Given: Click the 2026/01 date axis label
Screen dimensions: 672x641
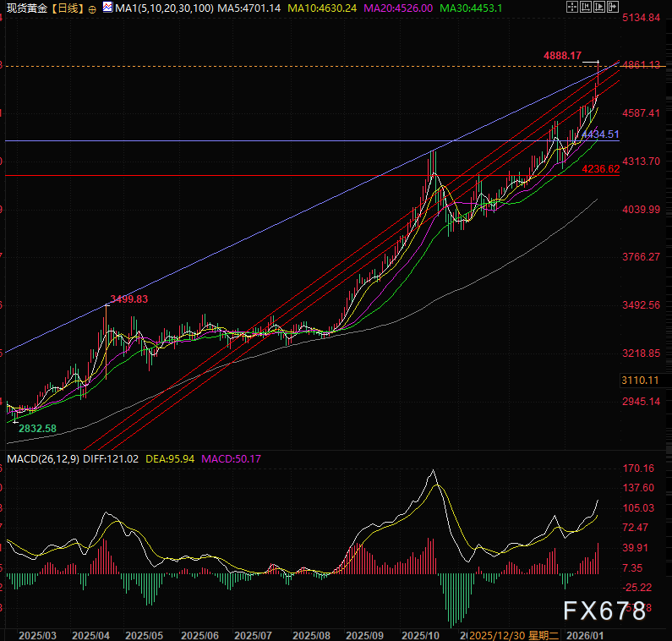Looking at the screenshot, I should point(585,635).
